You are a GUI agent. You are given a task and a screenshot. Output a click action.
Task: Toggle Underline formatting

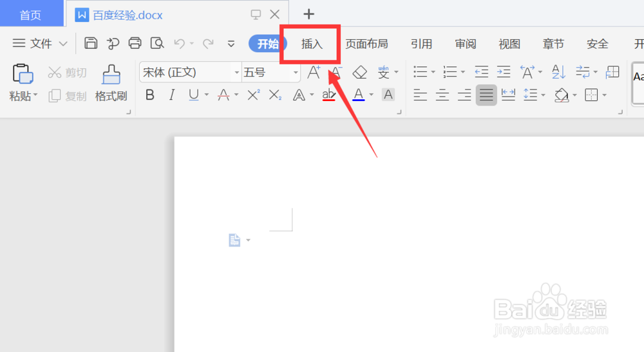pyautogui.click(x=193, y=95)
